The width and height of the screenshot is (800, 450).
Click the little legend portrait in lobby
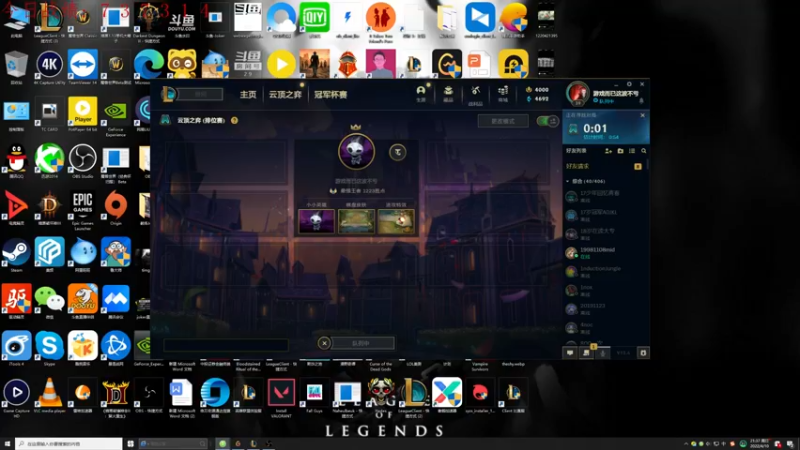pos(356,152)
